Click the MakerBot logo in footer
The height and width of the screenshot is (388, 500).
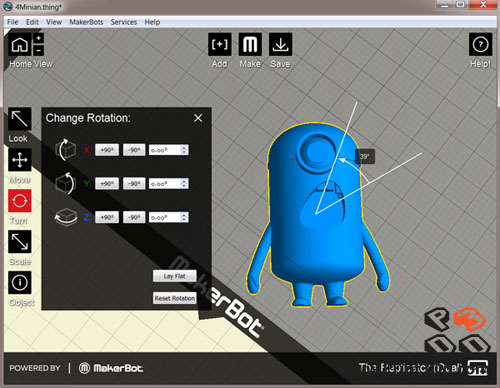point(111,368)
